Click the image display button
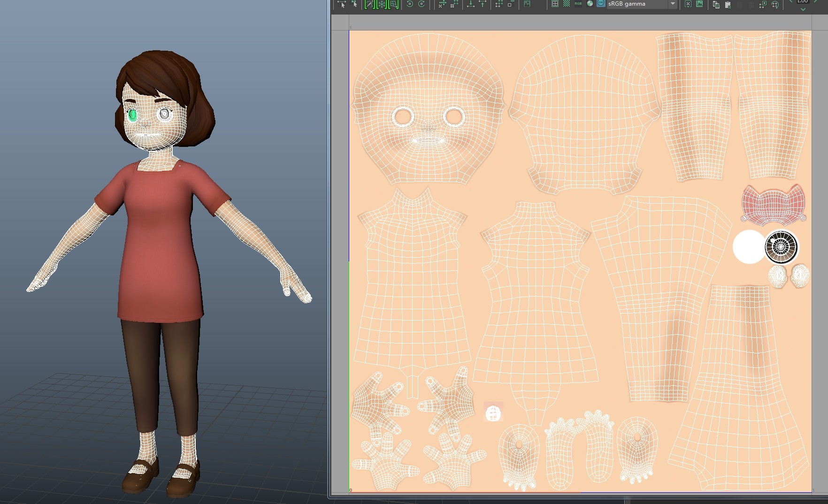 699,4
